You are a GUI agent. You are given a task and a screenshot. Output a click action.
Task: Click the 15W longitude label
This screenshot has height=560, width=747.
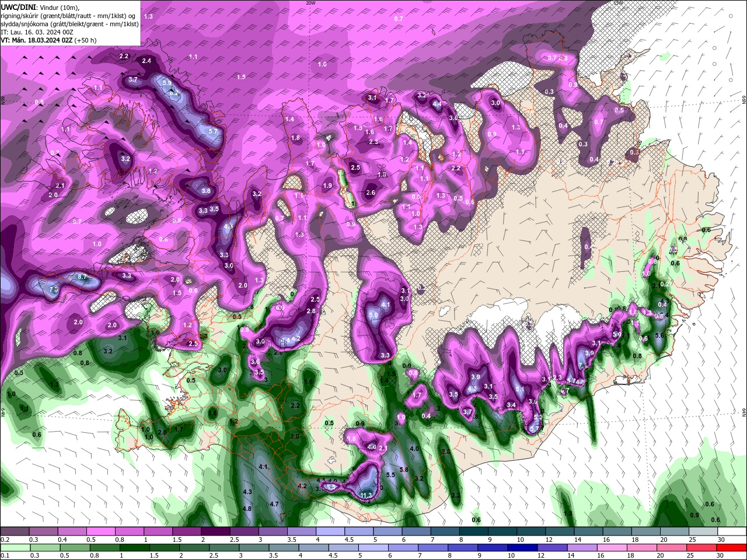pos(618,2)
